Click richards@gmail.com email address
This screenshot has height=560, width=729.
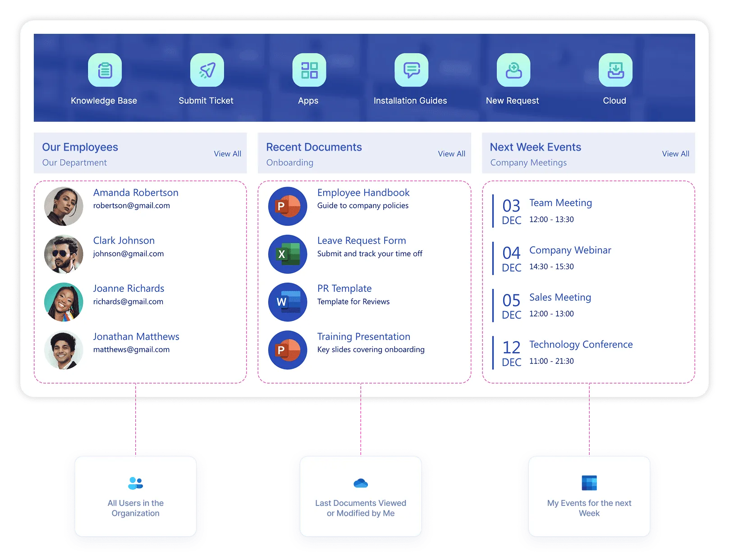[128, 302]
